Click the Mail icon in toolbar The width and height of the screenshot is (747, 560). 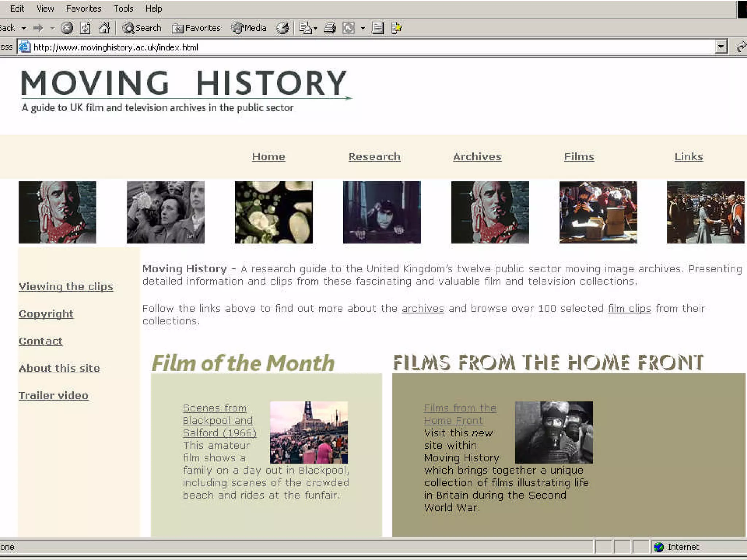306,28
